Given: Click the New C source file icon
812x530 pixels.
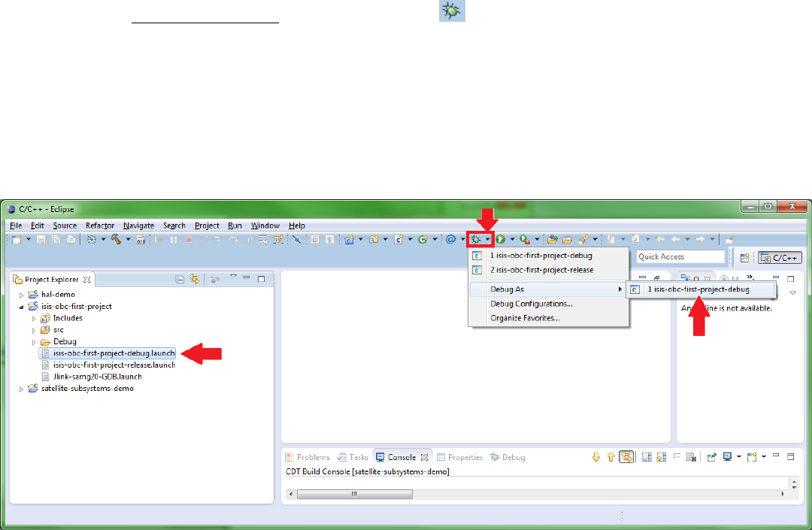Looking at the screenshot, I should point(398,239).
